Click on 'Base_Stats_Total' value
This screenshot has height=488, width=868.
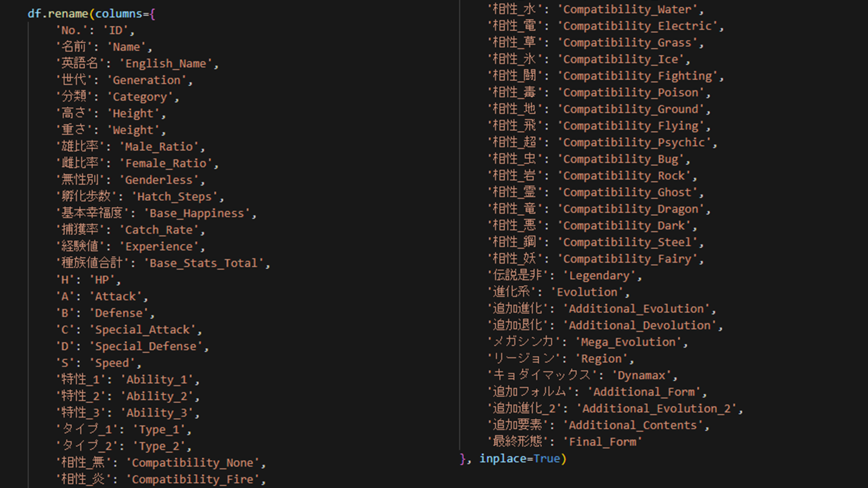(x=203, y=263)
